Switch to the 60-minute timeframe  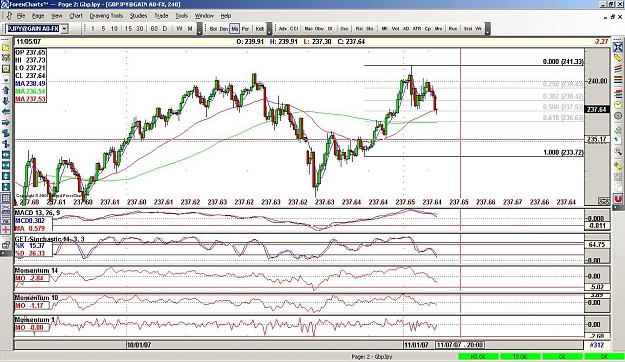pos(154,29)
